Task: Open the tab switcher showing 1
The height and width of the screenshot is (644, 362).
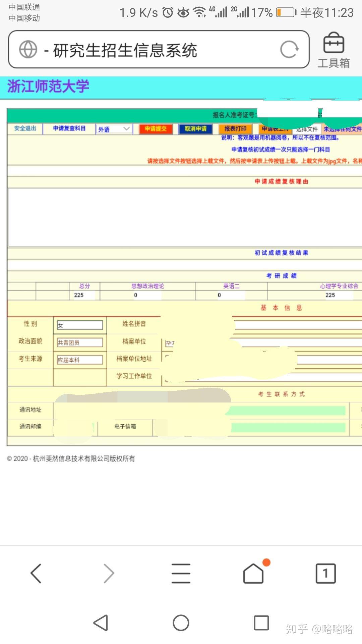Action: 325,573
